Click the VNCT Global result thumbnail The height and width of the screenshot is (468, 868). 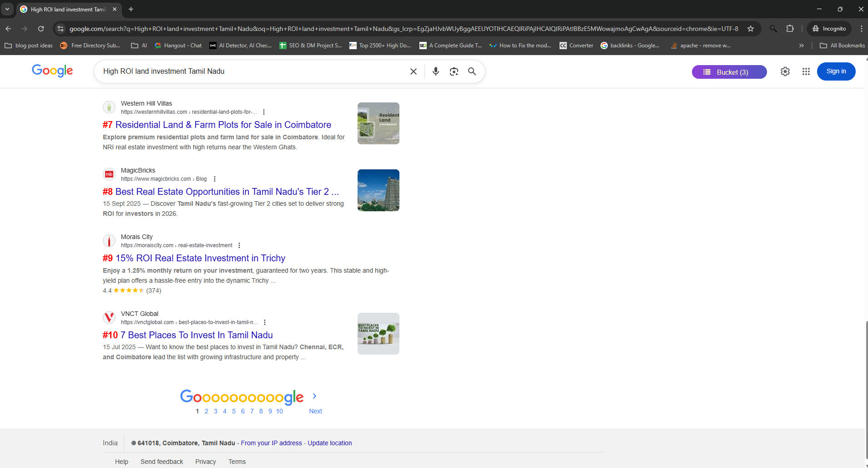(378, 334)
